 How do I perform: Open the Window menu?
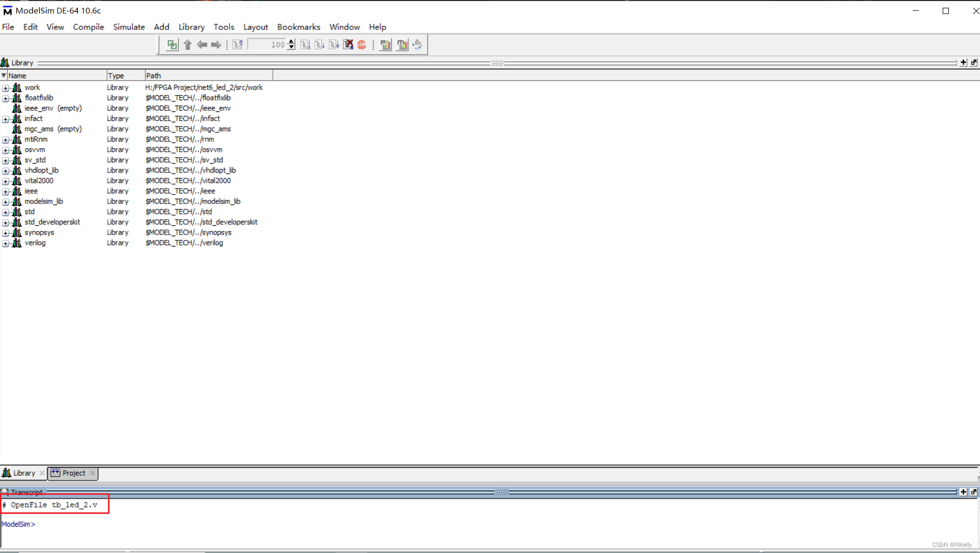344,27
